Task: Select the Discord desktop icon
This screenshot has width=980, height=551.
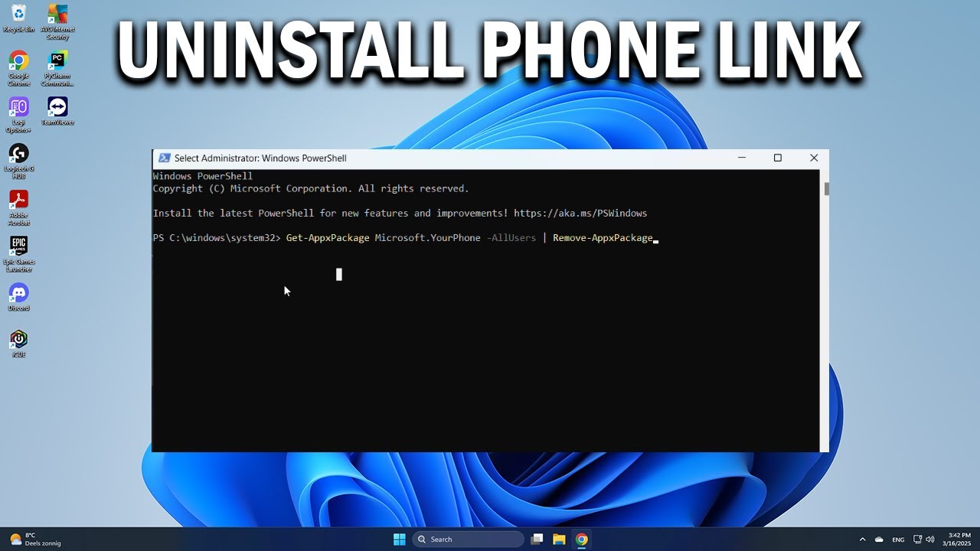Action: (18, 297)
